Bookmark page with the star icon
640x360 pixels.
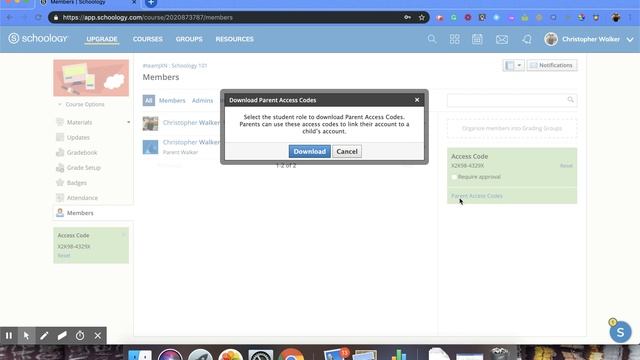point(422,18)
